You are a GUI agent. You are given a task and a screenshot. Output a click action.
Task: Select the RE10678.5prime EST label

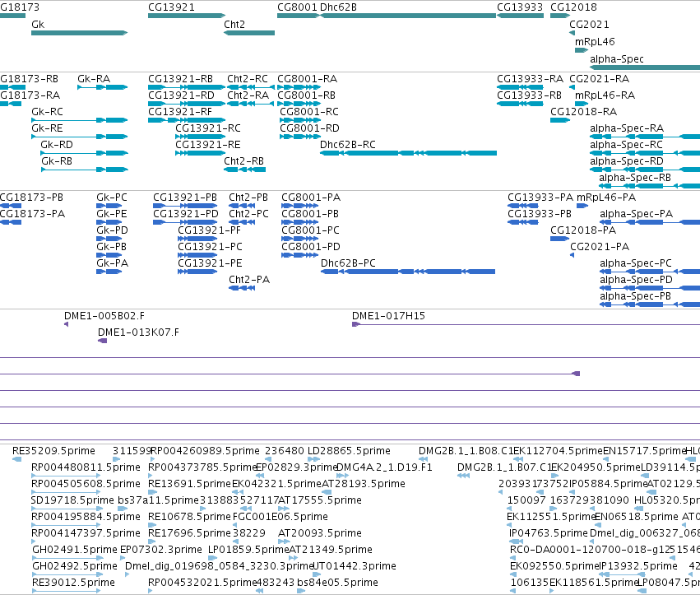pyautogui.click(x=190, y=517)
